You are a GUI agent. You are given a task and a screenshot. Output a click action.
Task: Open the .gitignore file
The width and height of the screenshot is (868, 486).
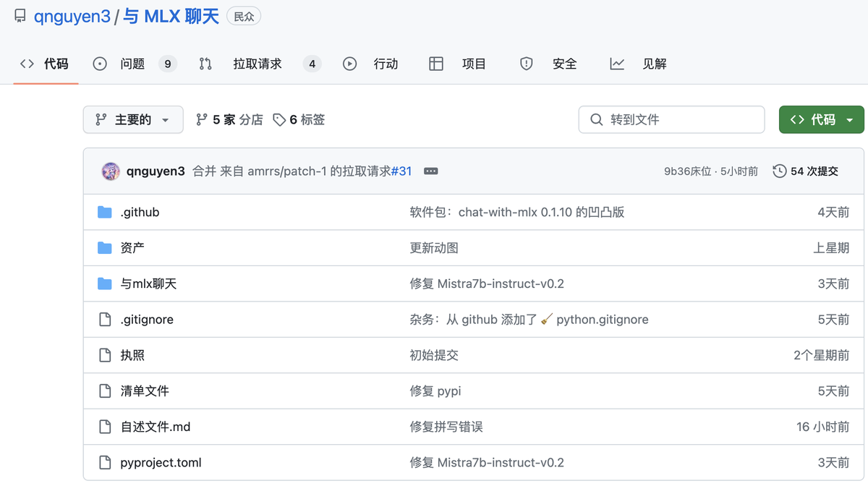coord(147,320)
